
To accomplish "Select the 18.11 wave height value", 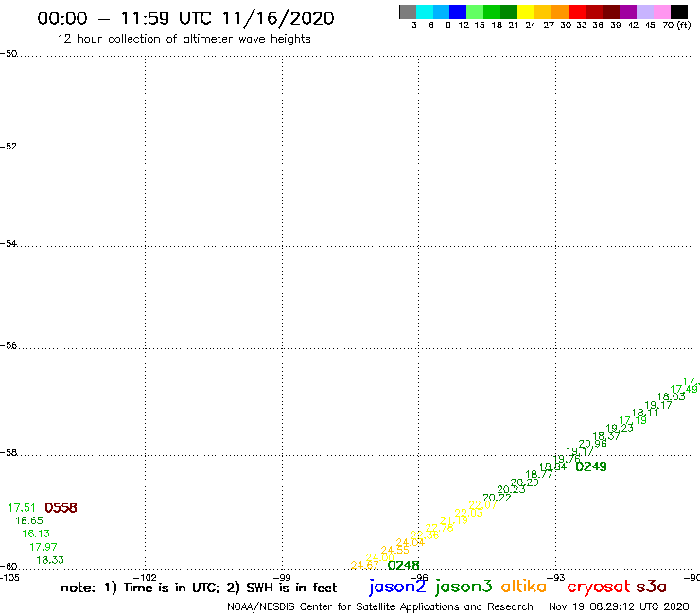I will pos(645,413).
